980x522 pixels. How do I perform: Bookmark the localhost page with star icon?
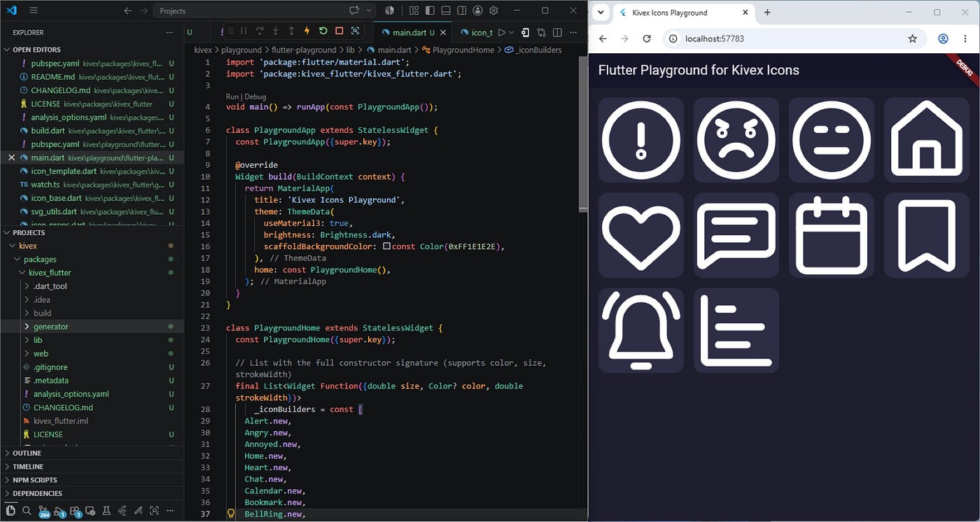912,38
